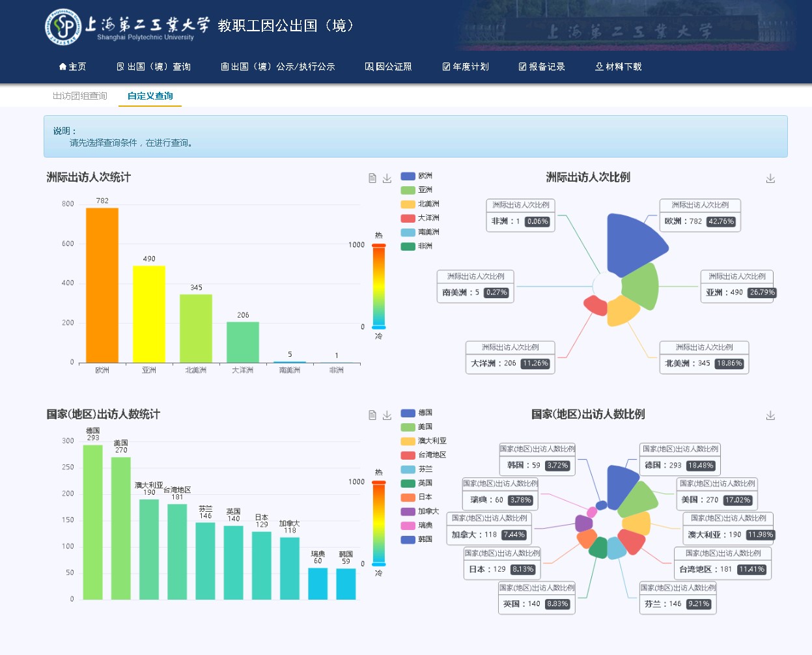The width and height of the screenshot is (812, 655).
Task: Open 因公证照 navigation item
Action: [388, 66]
